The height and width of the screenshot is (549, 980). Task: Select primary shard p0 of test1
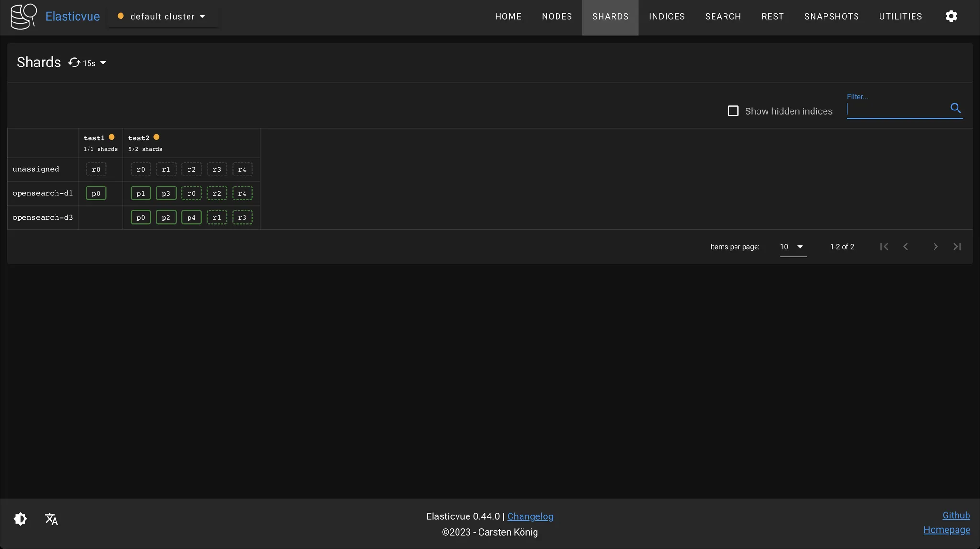[96, 193]
